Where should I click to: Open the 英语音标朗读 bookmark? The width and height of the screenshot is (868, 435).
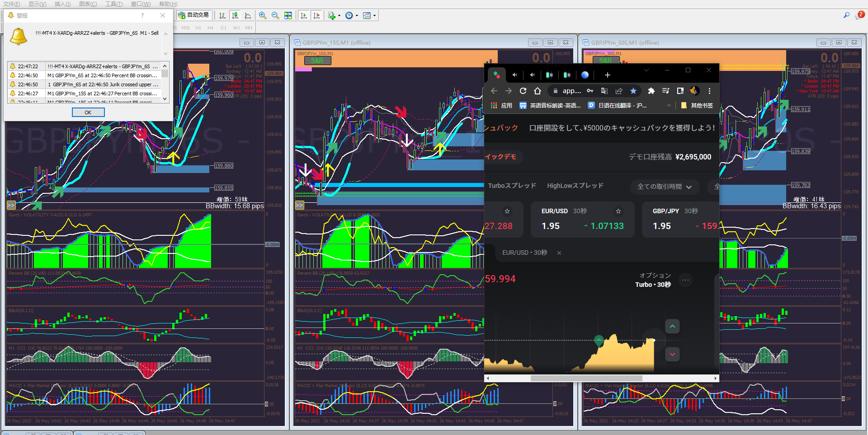(x=550, y=105)
